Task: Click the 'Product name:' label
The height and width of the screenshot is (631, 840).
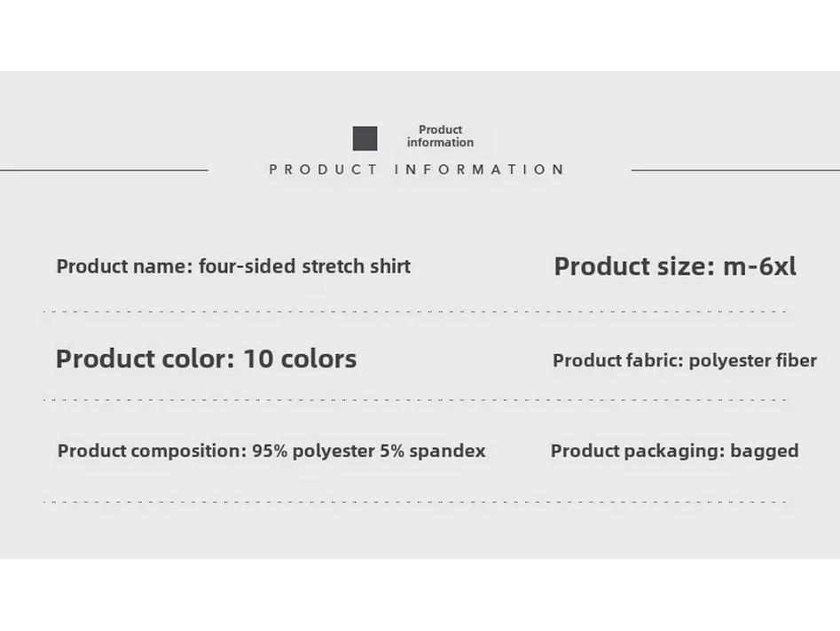Action: pos(124,266)
